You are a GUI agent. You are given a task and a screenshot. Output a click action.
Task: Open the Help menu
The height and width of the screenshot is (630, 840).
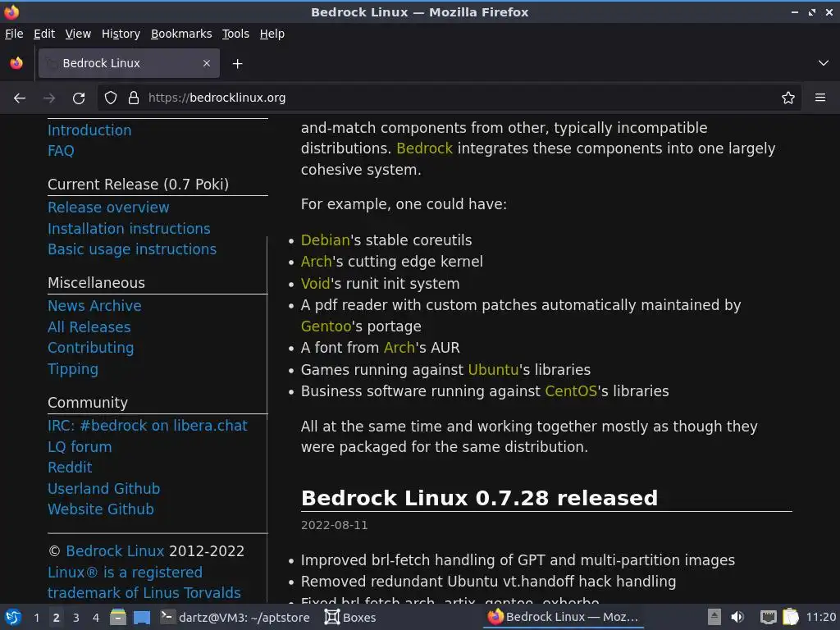(272, 34)
